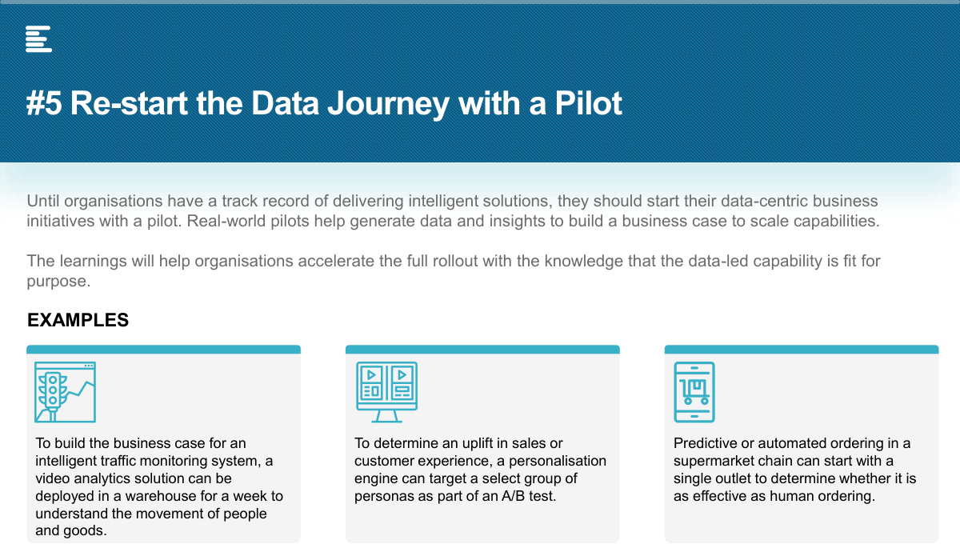Select the intelligent traffic monitoring example text
960x560 pixels.
[159, 487]
